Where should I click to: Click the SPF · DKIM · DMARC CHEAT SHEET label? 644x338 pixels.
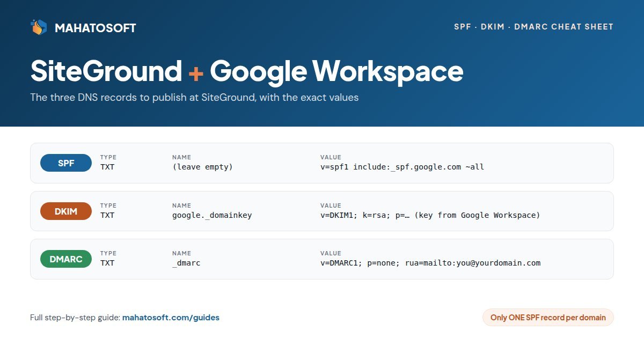533,27
